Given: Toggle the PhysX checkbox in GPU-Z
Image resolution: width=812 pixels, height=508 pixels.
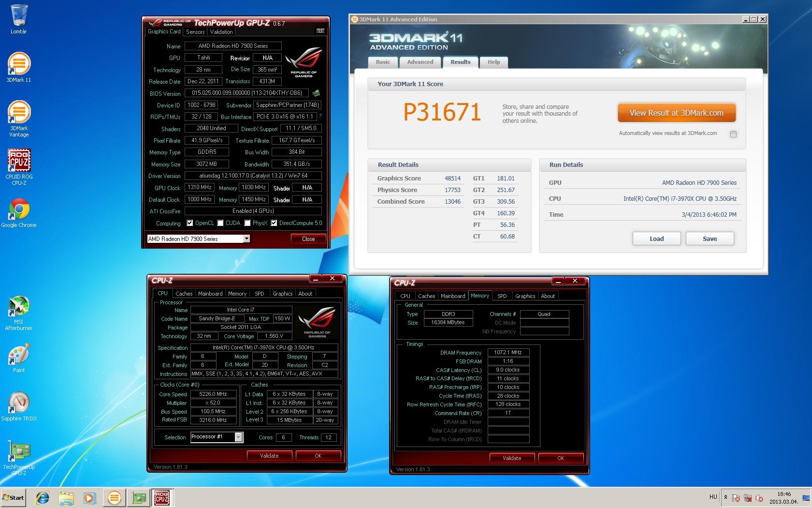Looking at the screenshot, I should 247,223.
